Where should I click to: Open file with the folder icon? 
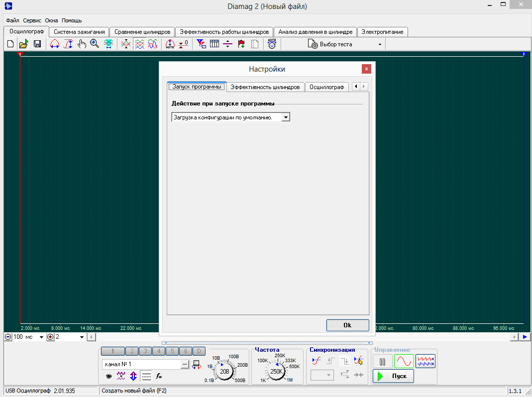point(24,44)
